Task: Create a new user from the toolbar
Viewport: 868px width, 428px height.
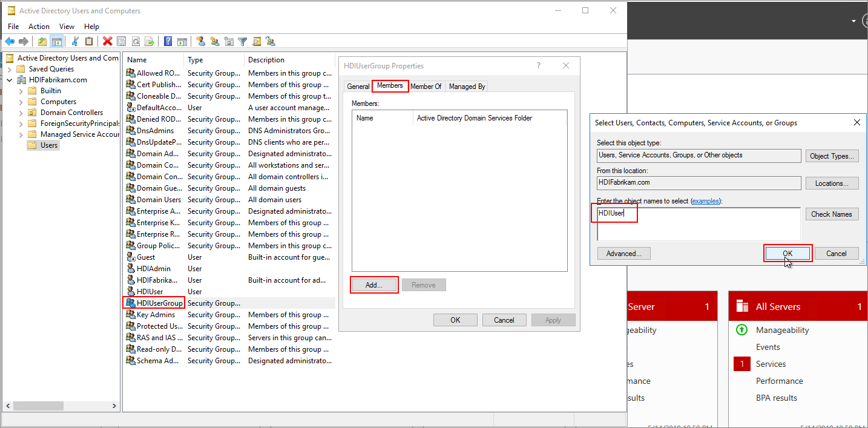Action: coord(201,41)
